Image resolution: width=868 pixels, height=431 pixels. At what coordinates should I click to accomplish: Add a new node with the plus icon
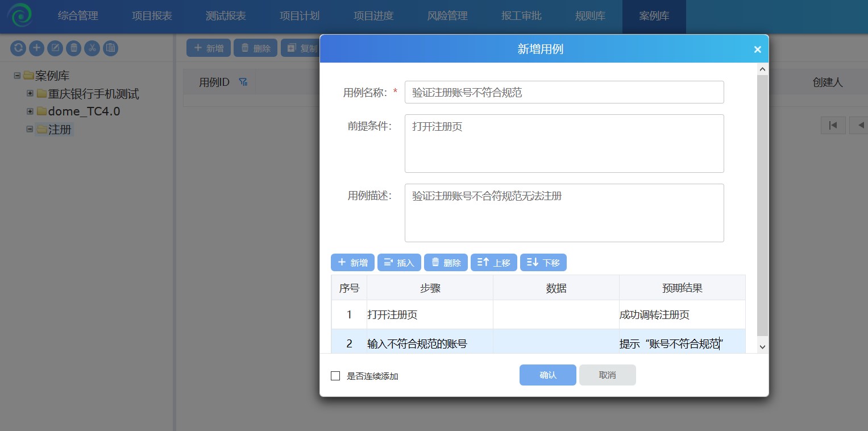pyautogui.click(x=36, y=48)
